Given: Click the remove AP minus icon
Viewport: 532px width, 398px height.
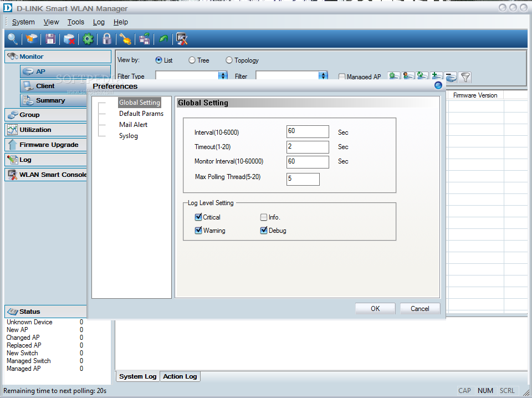Looking at the screenshot, I should pyautogui.click(x=451, y=76).
